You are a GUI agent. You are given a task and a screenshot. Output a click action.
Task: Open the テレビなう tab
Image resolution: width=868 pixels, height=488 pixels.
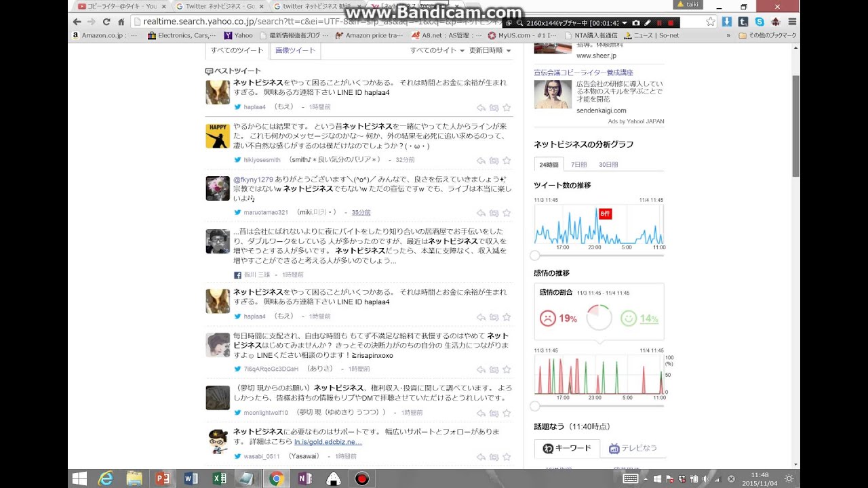click(633, 448)
